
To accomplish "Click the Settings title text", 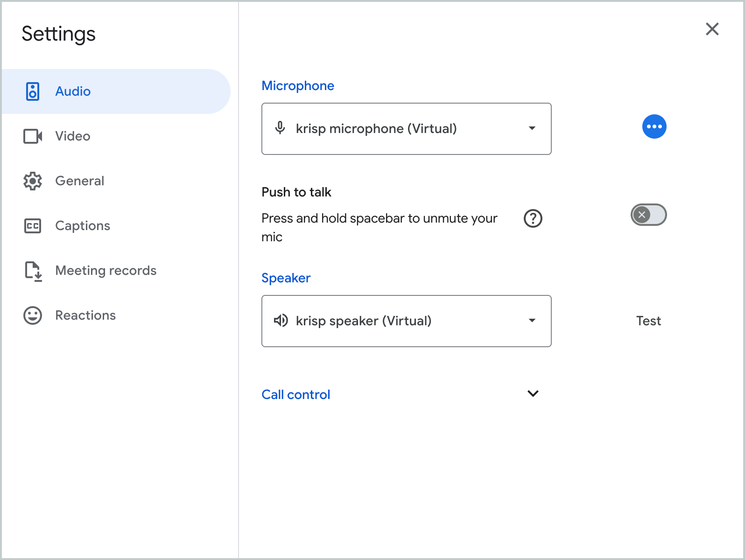I will 59,35.
